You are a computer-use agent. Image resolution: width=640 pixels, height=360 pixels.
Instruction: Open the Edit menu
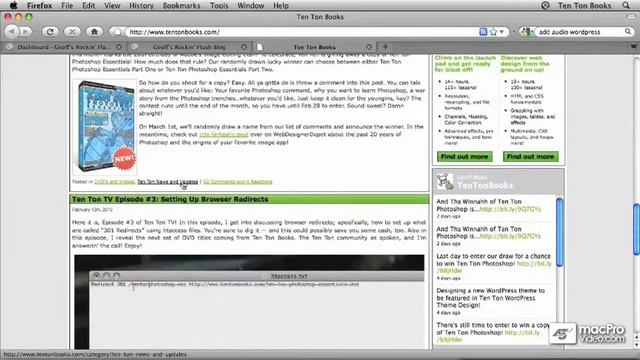tap(89, 5)
